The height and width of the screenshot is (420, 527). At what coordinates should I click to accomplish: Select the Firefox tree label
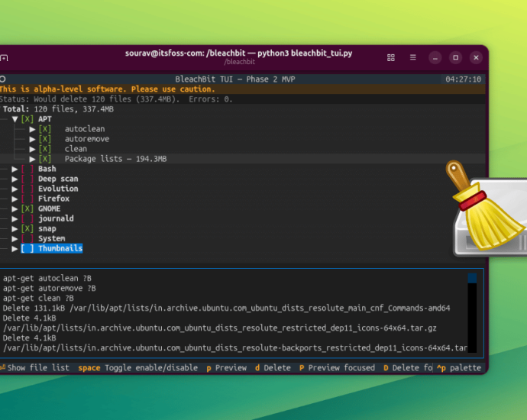[53, 199]
